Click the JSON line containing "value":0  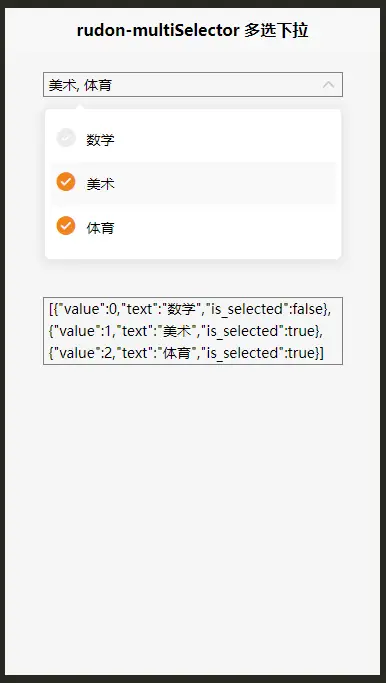(190, 309)
